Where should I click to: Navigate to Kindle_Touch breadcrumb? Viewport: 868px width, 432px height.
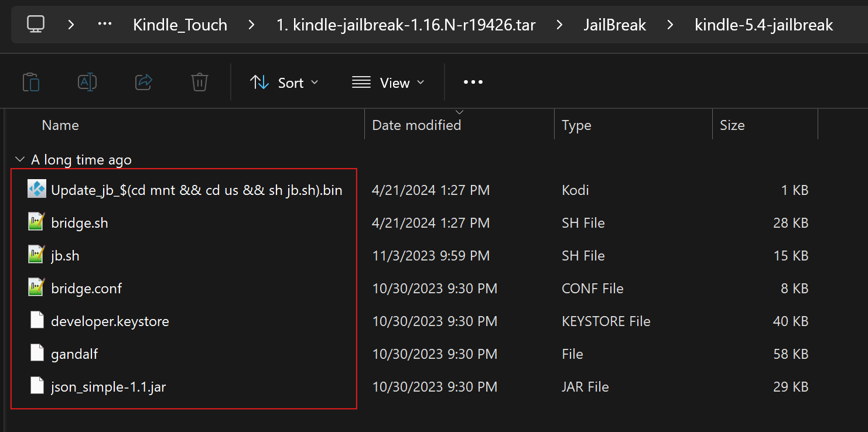pyautogui.click(x=180, y=25)
